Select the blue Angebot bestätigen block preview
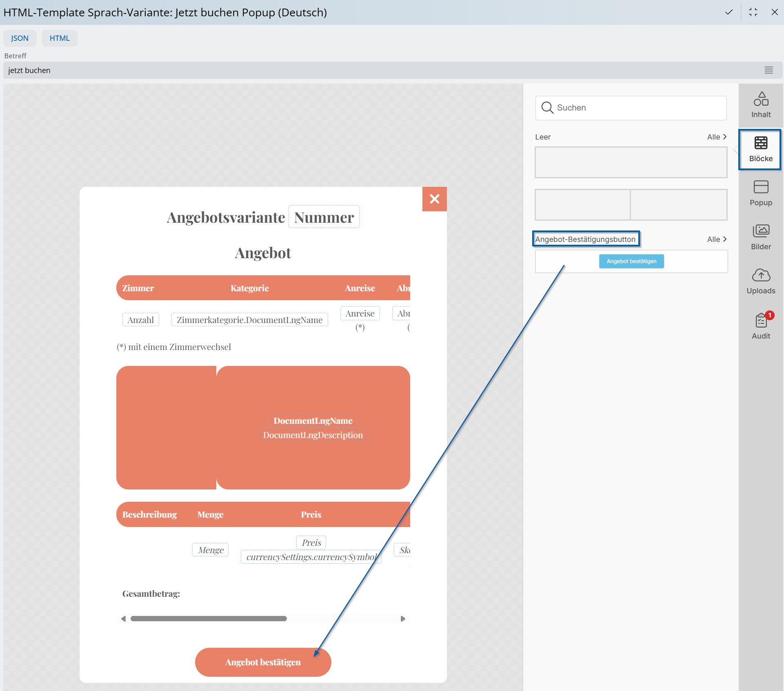The height and width of the screenshot is (691, 784). coord(631,261)
